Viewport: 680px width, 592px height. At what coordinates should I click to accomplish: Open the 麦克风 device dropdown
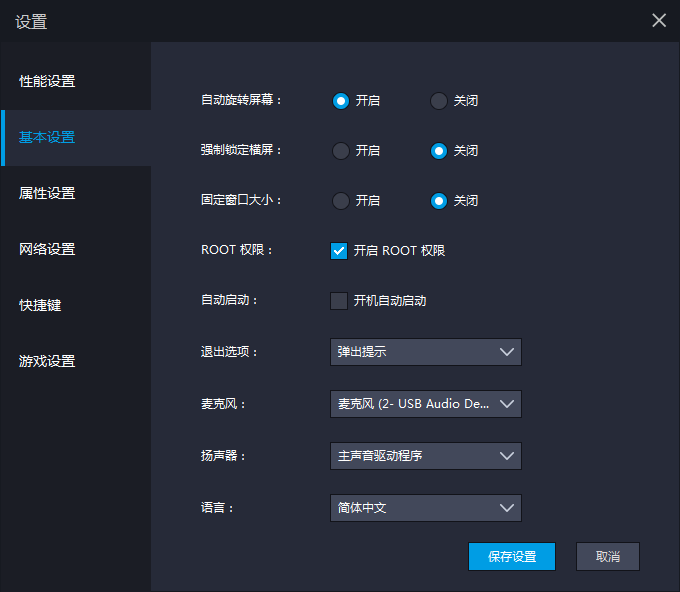[426, 404]
